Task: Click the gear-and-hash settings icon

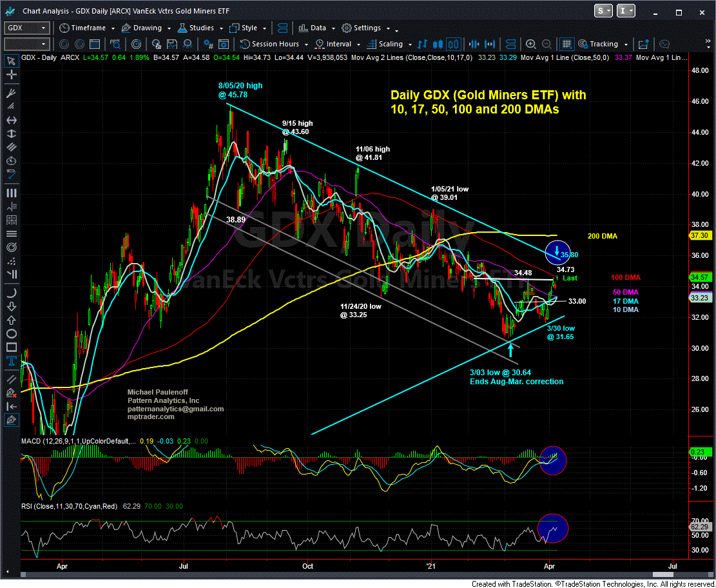Action: 209,44
